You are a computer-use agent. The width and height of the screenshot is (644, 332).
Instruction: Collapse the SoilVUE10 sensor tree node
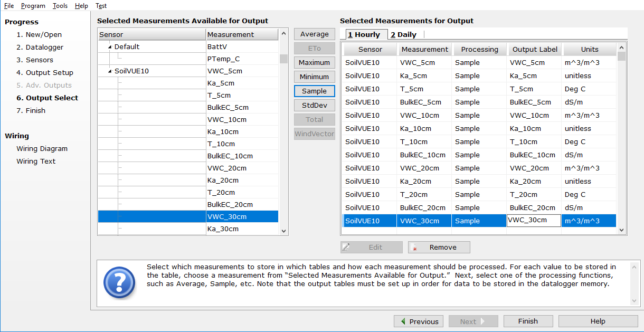click(110, 71)
